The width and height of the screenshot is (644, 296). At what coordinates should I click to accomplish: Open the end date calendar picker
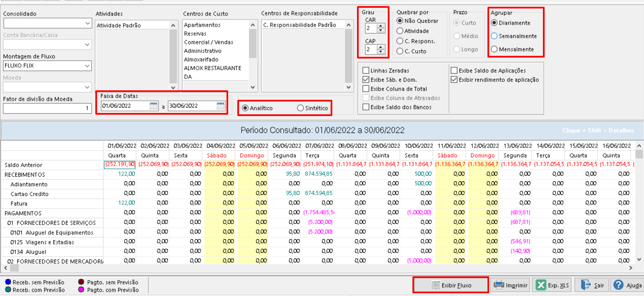point(220,106)
